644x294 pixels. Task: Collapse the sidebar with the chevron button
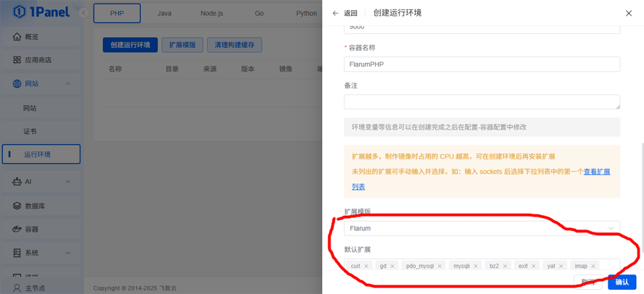pos(83,13)
